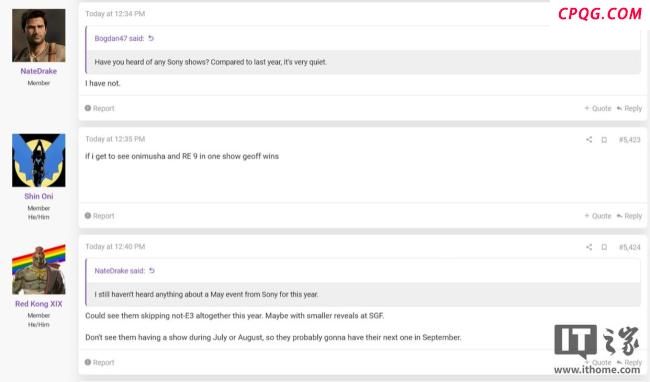Jump to Bogdan47's quoted post arrow
This screenshot has height=382, width=650.
click(x=151, y=38)
